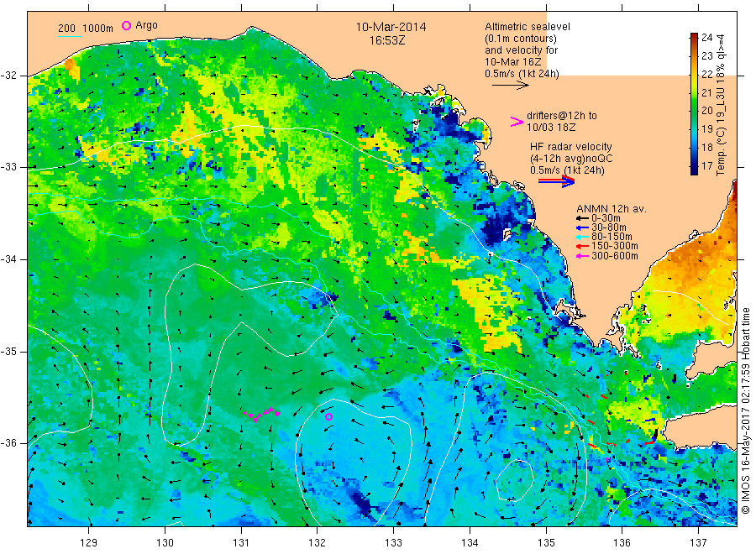Viewport: 756px width, 554px height.
Task: Click the latitude label -35
Action: click(x=9, y=351)
